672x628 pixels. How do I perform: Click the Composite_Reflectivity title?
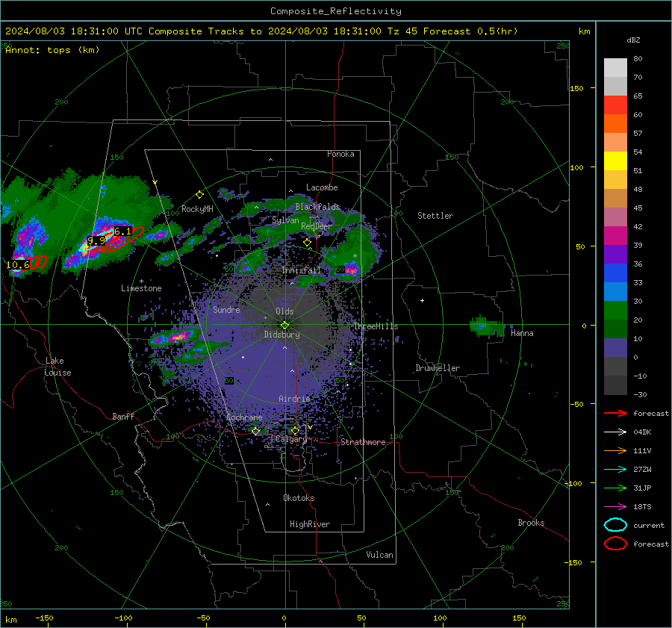[x=336, y=11]
